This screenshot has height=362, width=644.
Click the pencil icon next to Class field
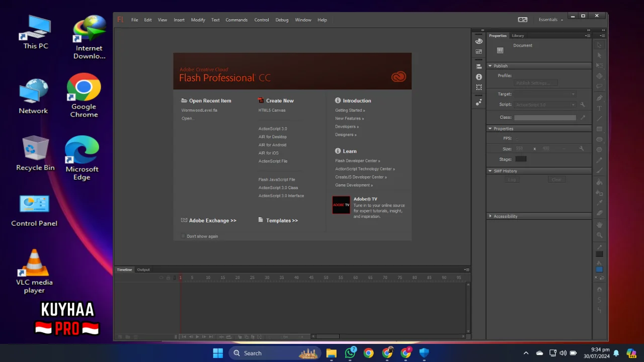coord(583,117)
